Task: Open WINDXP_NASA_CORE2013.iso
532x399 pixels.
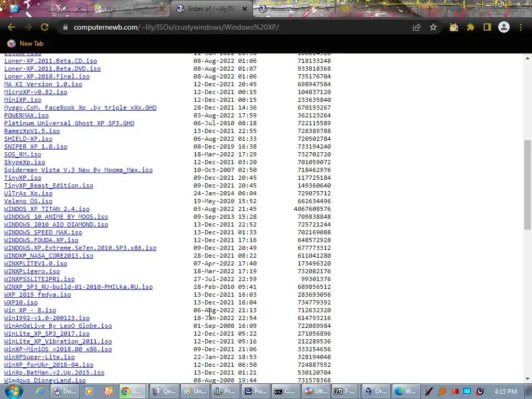Action: pos(48,256)
